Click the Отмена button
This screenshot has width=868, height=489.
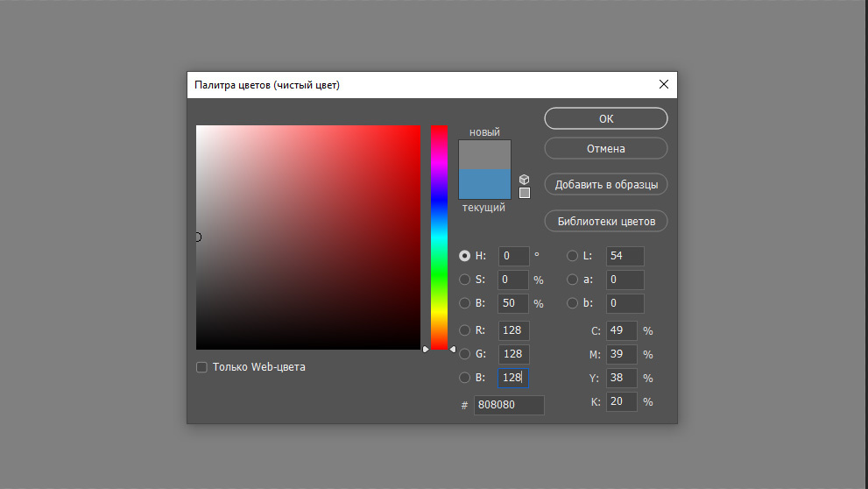coord(605,148)
